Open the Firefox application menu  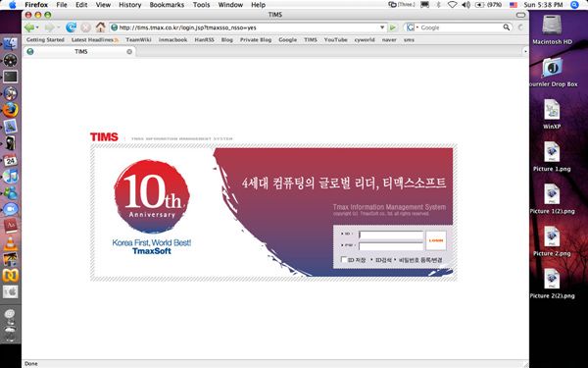pos(36,5)
